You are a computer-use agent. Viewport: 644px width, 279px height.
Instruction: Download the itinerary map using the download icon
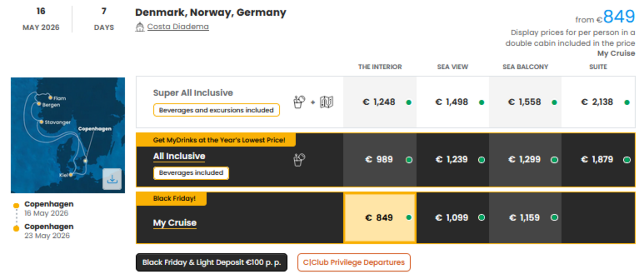pyautogui.click(x=112, y=179)
